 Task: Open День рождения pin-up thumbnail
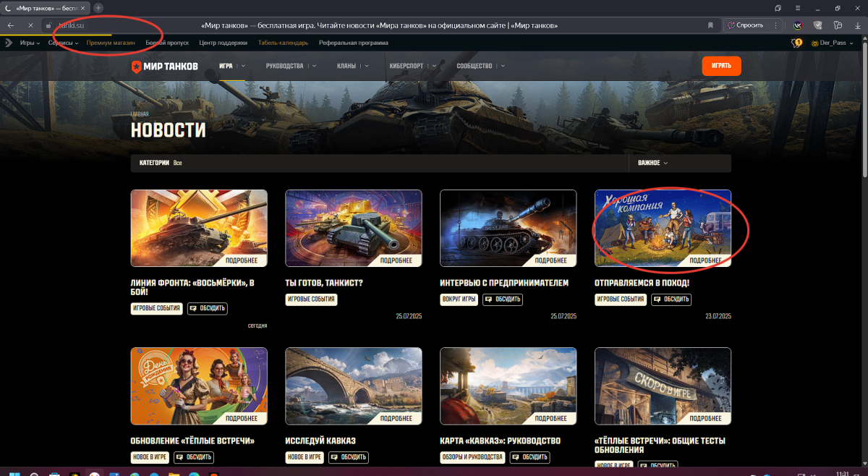[x=199, y=386]
